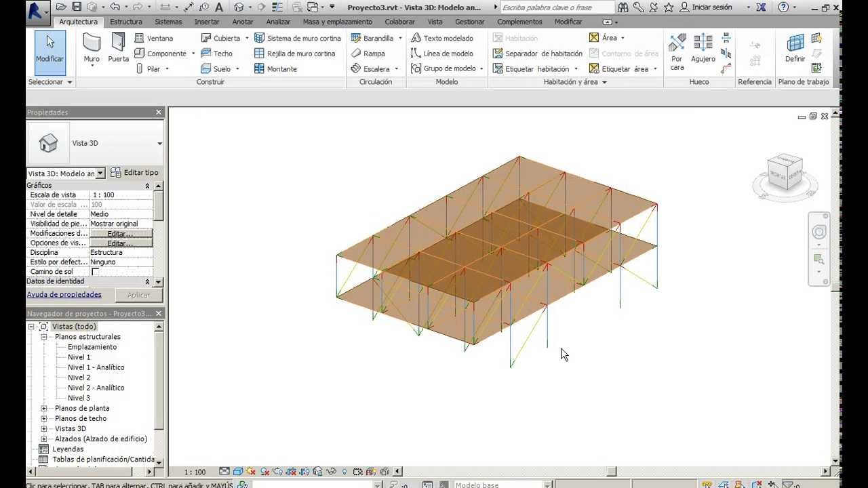
Task: Click the binoculars search icon
Action: click(623, 7)
